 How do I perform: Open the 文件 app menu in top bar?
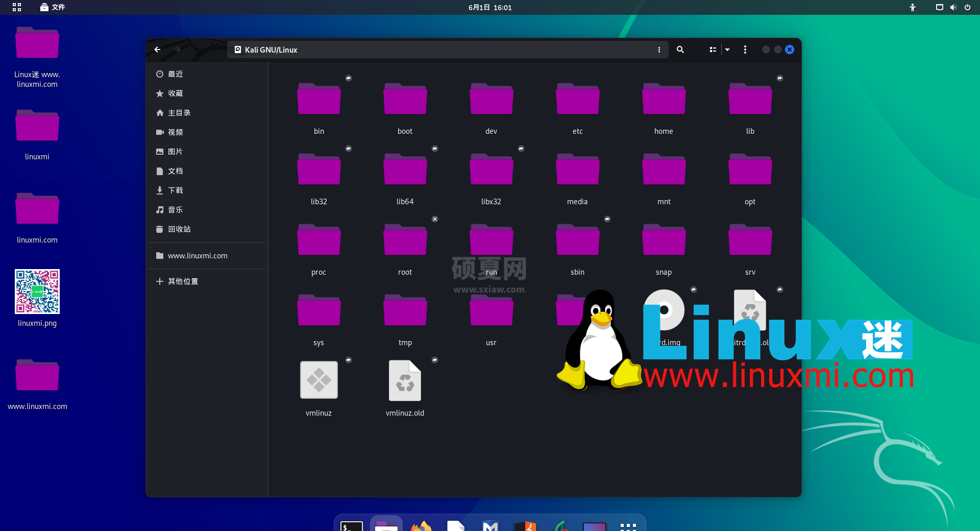[53, 7]
